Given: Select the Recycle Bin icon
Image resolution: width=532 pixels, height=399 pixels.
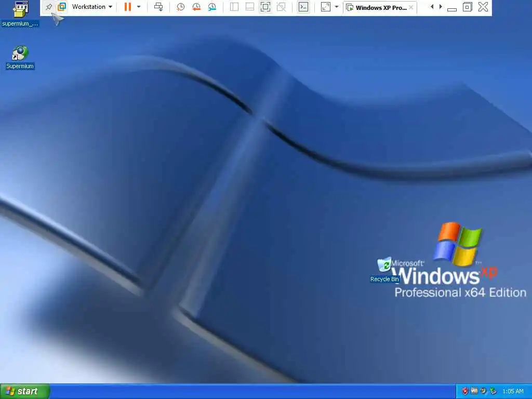Looking at the screenshot, I should click(384, 270).
